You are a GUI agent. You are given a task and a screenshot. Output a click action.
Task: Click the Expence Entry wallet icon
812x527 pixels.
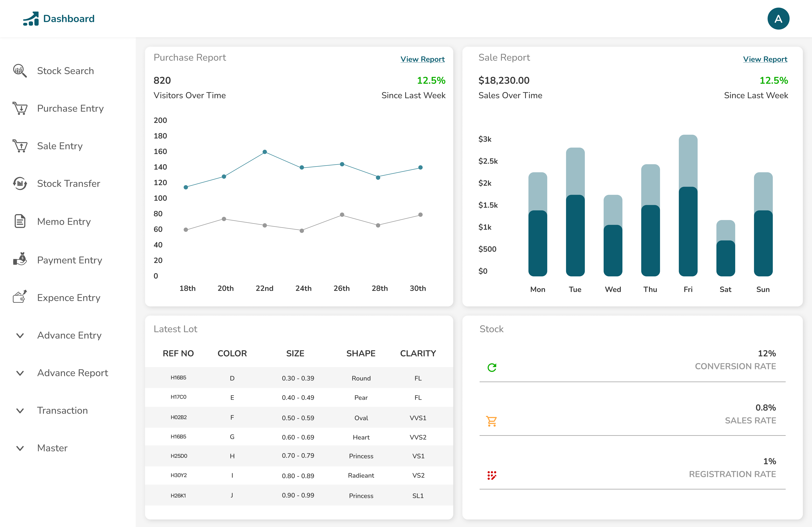coord(20,297)
